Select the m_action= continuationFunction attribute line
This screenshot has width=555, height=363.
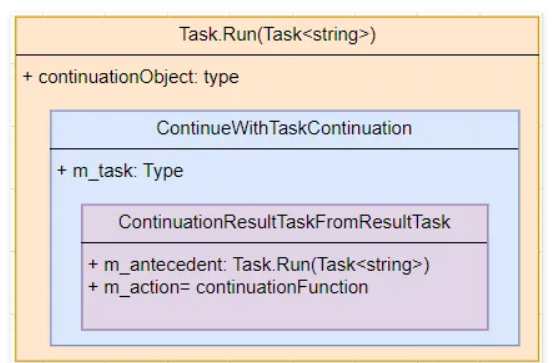pos(228,287)
